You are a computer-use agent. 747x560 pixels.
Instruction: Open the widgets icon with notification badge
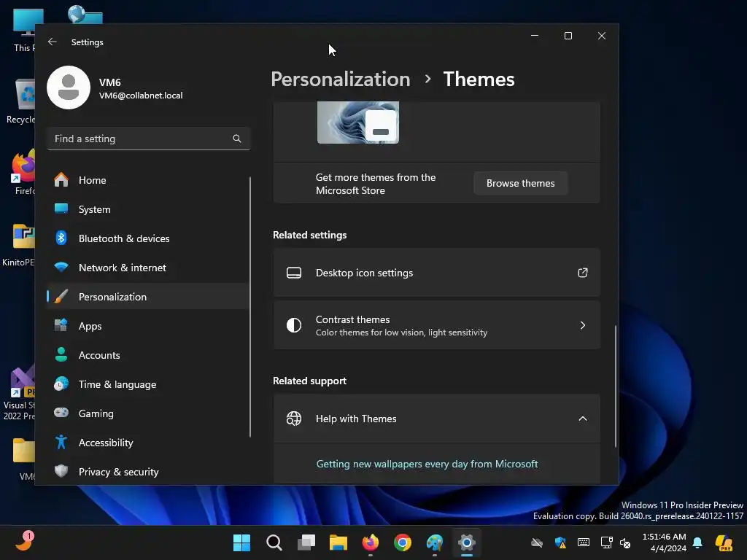point(24,542)
